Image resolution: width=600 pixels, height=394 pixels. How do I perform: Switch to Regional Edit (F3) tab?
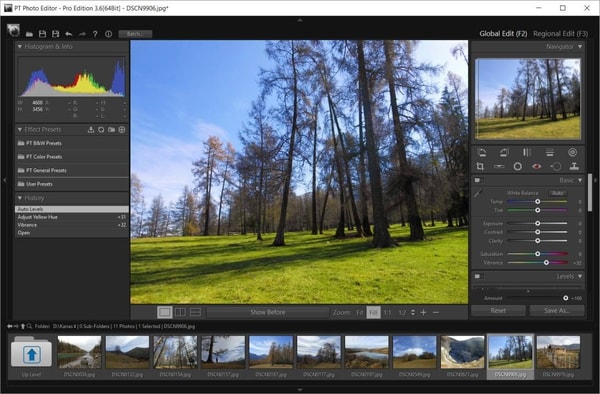pos(560,34)
